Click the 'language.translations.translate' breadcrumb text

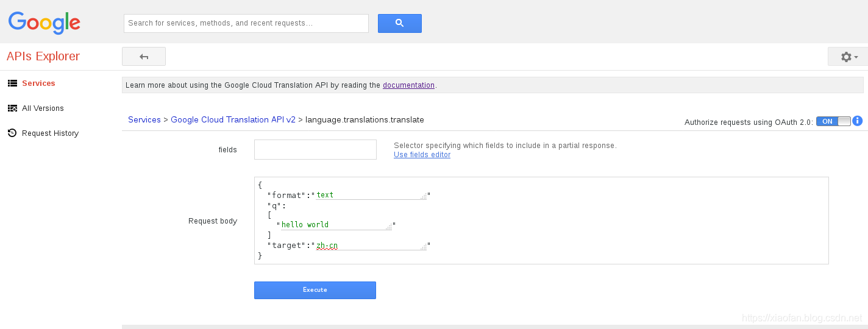point(365,120)
